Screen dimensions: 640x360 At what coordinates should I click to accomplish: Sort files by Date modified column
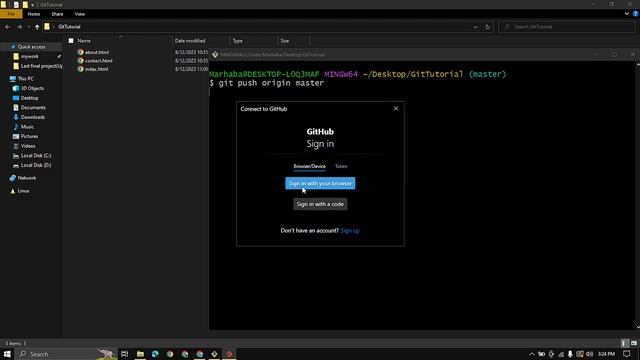tap(190, 41)
